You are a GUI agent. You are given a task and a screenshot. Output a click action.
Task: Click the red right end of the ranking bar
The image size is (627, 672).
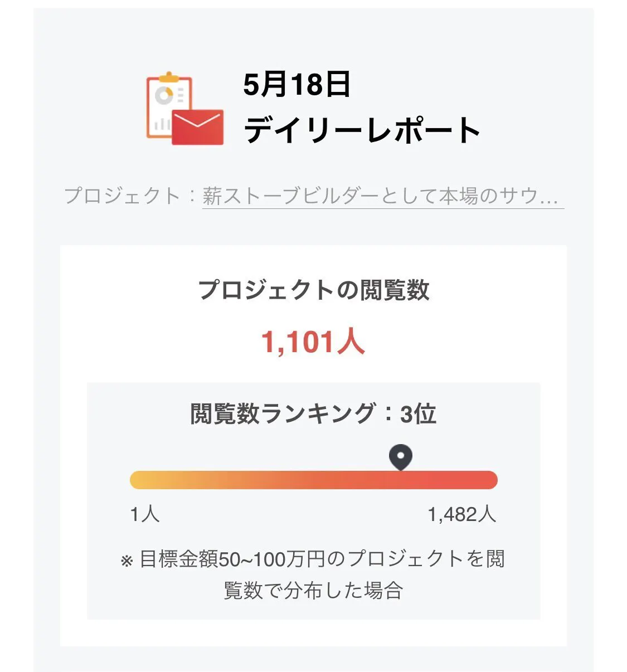pyautogui.click(x=488, y=480)
